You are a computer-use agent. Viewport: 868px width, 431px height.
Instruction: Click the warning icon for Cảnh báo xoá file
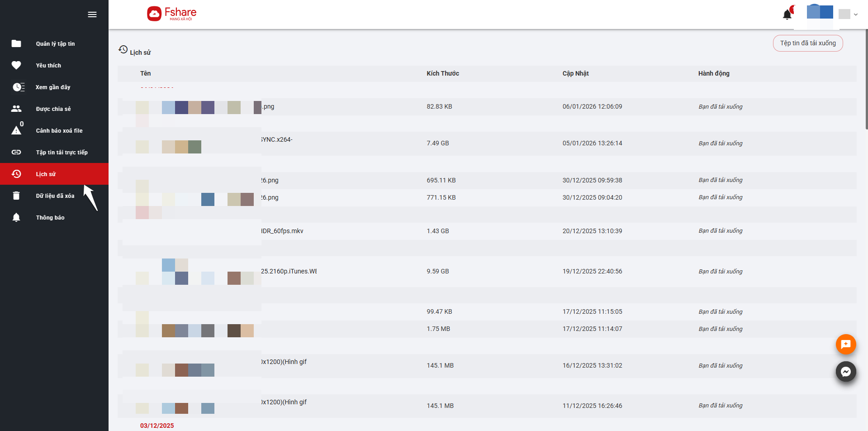[x=16, y=131]
